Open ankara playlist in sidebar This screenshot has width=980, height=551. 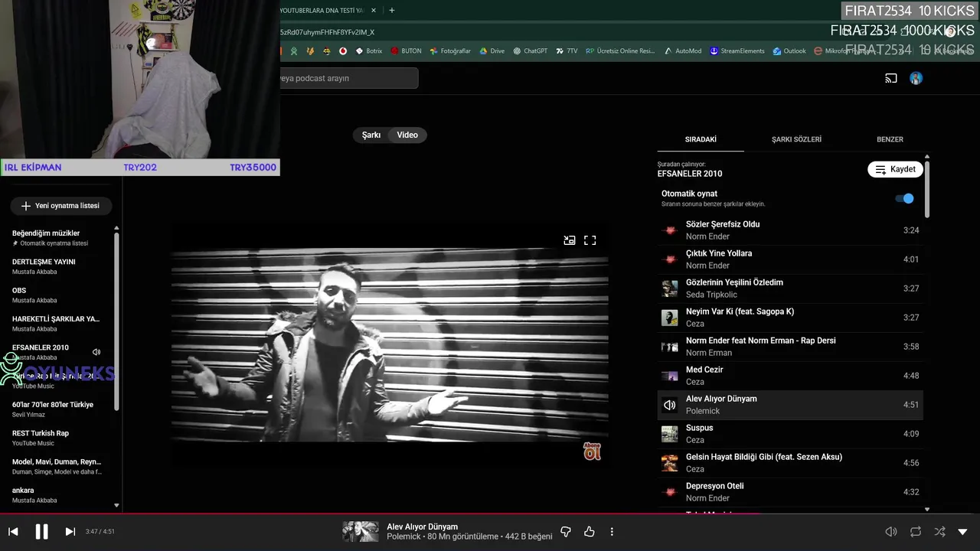pyautogui.click(x=57, y=495)
